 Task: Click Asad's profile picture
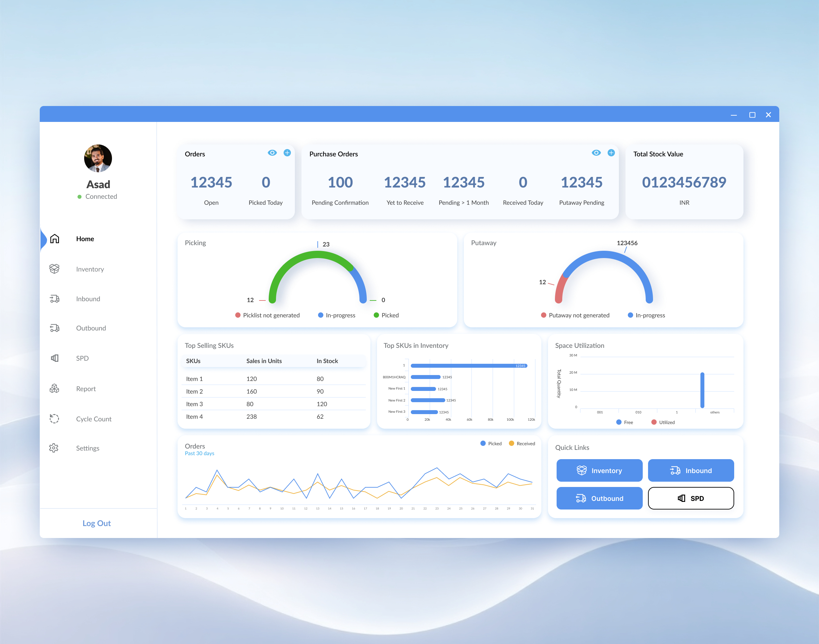[x=98, y=158]
